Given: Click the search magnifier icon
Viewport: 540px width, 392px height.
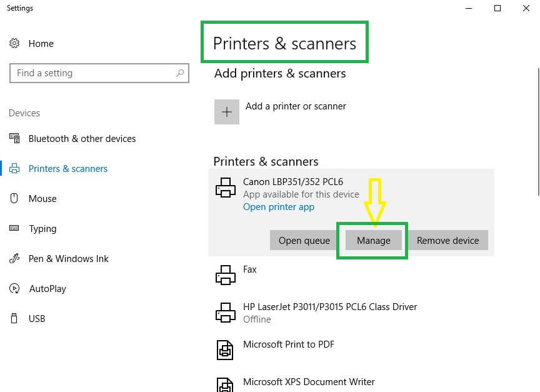Looking at the screenshot, I should [x=180, y=73].
